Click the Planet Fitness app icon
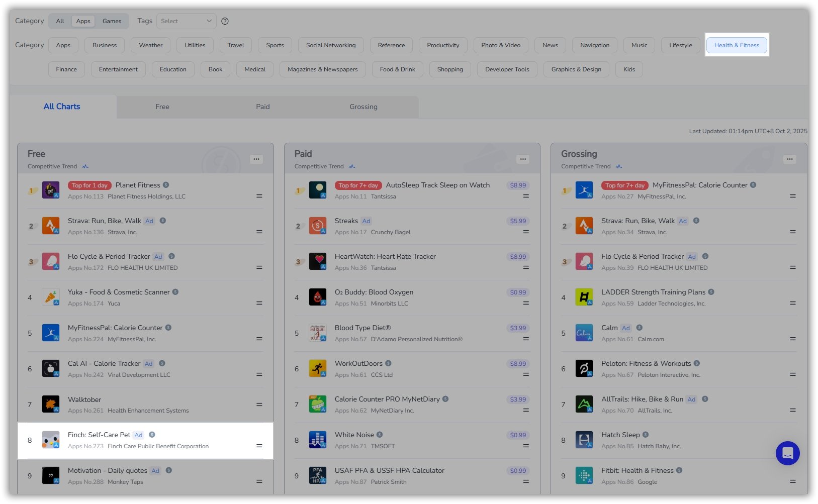 [x=51, y=190]
